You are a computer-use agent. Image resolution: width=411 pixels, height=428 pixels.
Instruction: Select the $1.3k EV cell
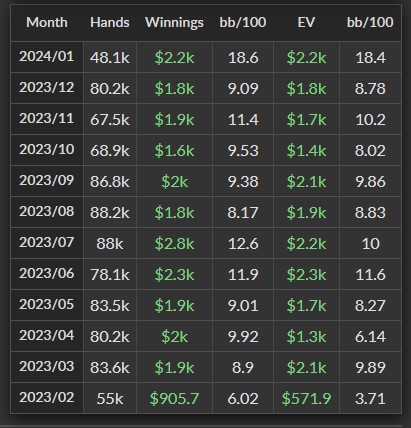[x=306, y=337]
